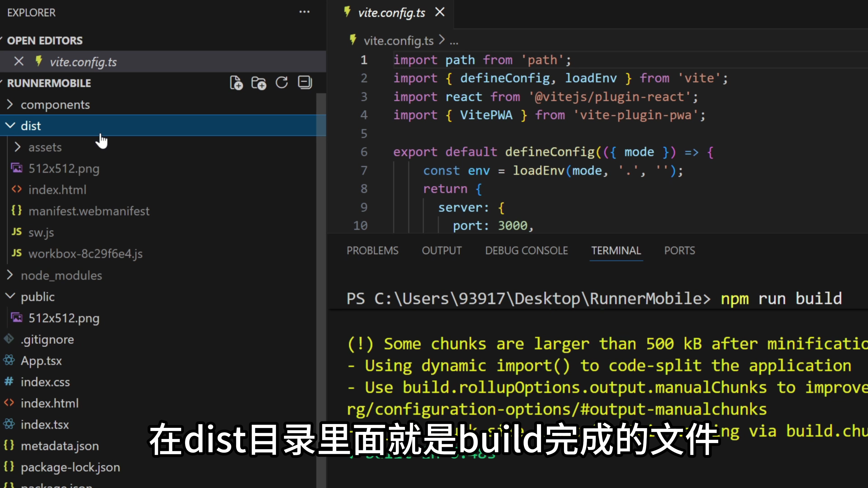Close the vite.config.ts editor tab

(440, 12)
